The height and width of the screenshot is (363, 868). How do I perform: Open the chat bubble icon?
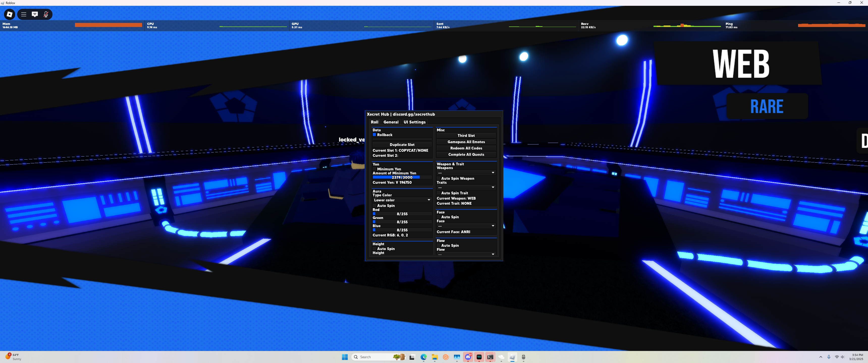tap(35, 14)
